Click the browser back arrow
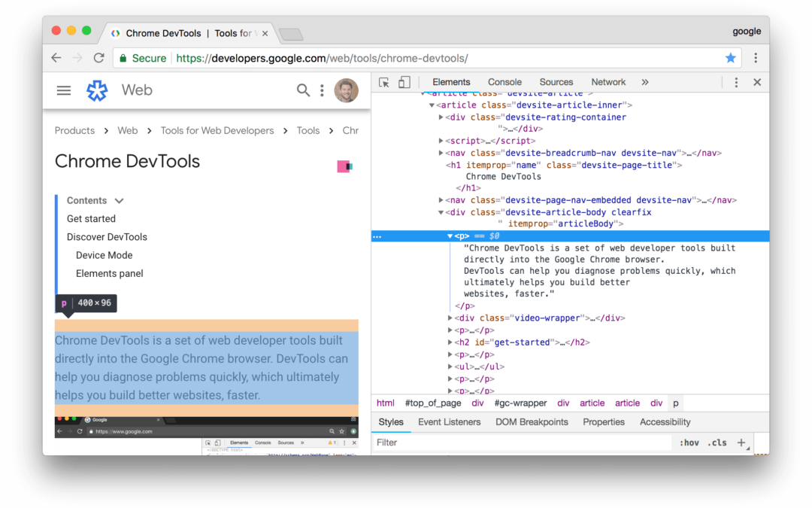 [x=56, y=58]
